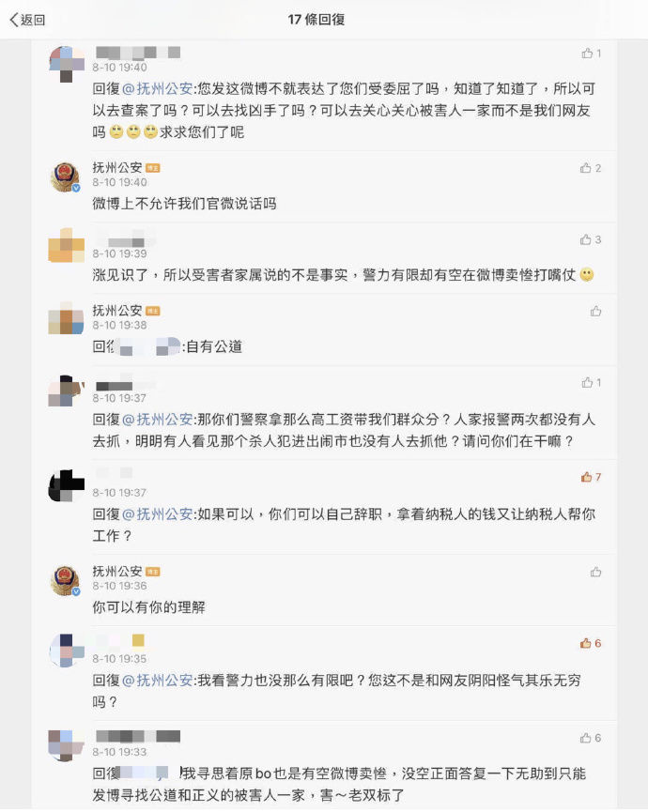648x812 pixels.
Task: Tap the thumbs-up showing 3 likes
Action: pos(586,240)
